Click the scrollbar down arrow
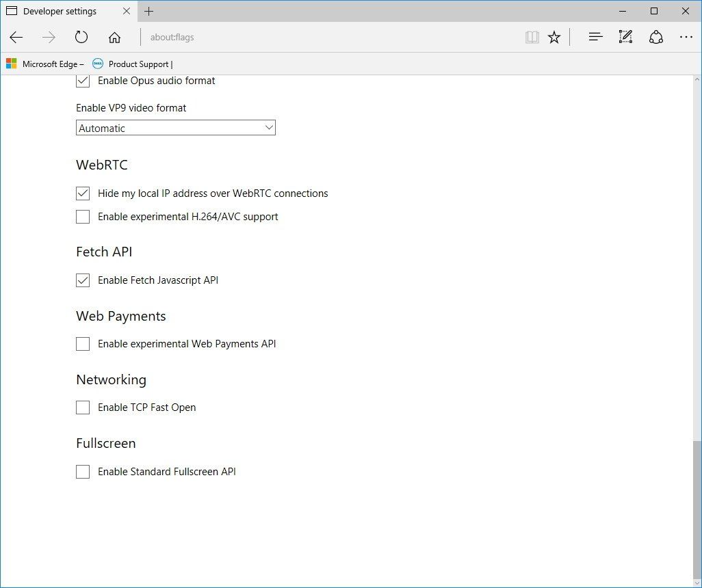 tap(697, 582)
